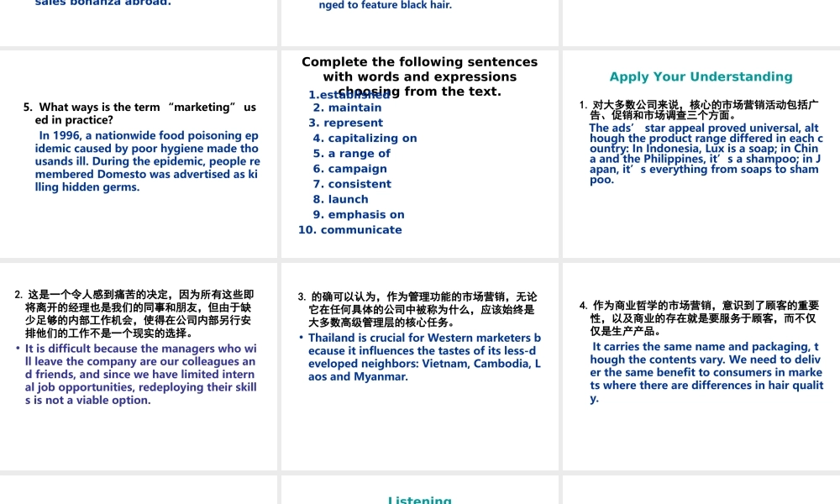Open the "Listening" slide at the bottom
840x504 pixels.
[419, 500]
